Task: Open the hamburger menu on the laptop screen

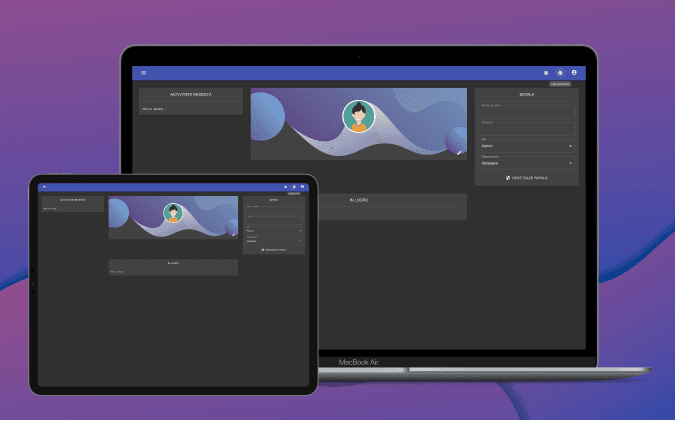Action: click(x=144, y=73)
